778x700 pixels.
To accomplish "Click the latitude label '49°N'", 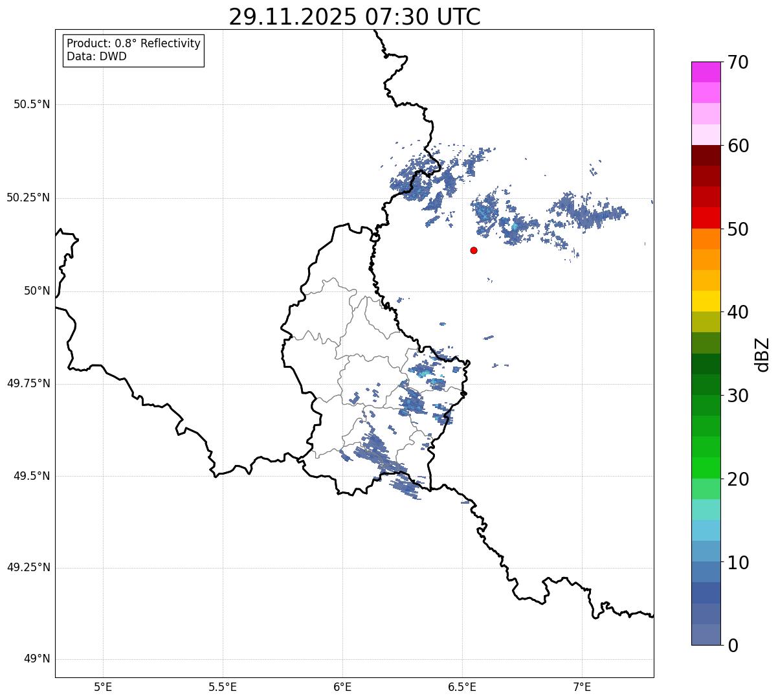I will [37, 659].
